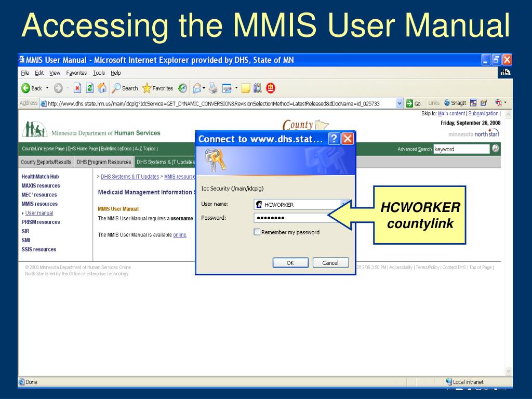Click the keyword search box
532x399 pixels.
coord(461,149)
